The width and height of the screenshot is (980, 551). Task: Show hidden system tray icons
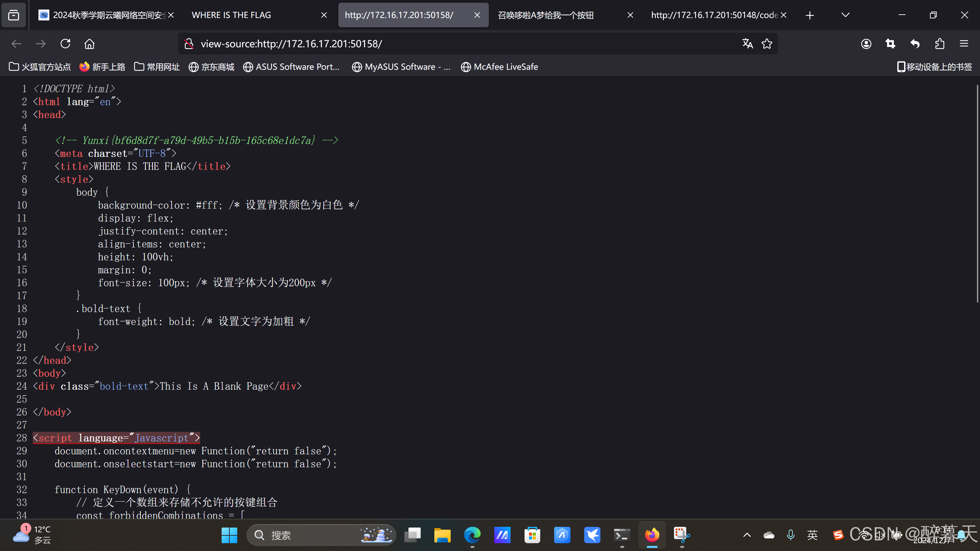(747, 535)
